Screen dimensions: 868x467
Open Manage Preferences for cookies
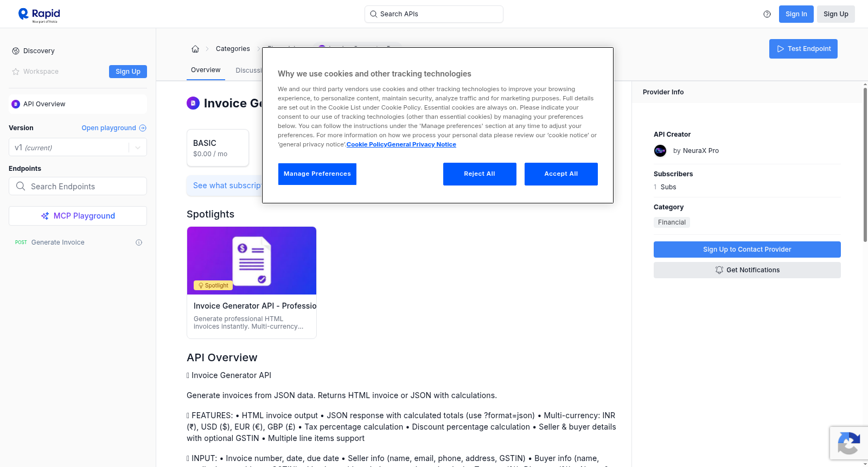(x=317, y=174)
